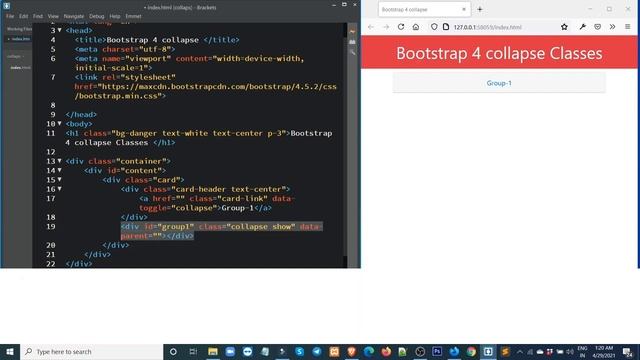The height and width of the screenshot is (360, 640).
Task: Click the Live Preview lightning icon in Brackets
Action: pos(352,31)
